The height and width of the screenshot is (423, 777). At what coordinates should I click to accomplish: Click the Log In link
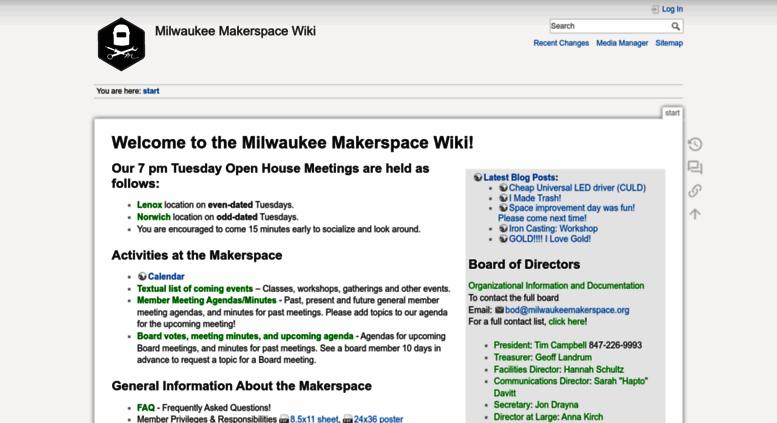pyautogui.click(x=672, y=9)
